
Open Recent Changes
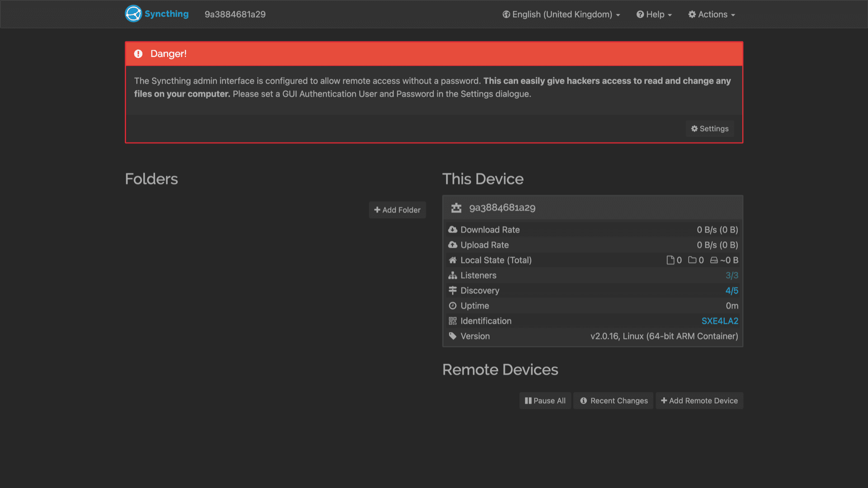[613, 401]
